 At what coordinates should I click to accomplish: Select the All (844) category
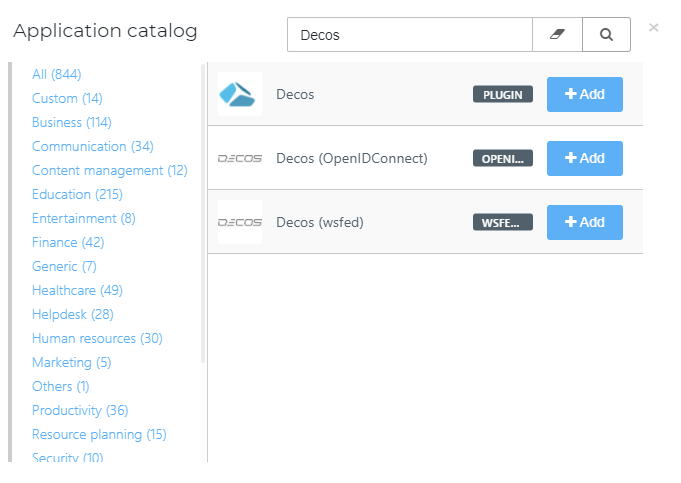tap(56, 74)
